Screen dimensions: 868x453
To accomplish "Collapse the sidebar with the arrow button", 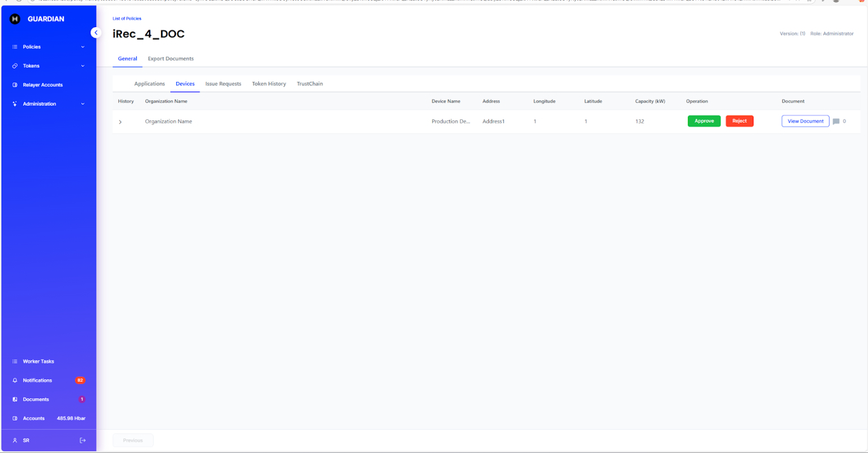I will 96,33.
